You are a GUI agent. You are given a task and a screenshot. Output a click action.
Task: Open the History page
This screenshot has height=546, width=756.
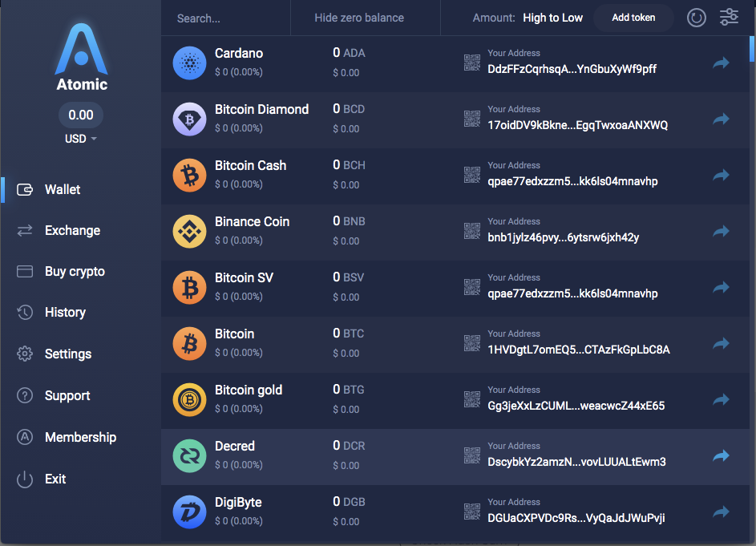[65, 312]
